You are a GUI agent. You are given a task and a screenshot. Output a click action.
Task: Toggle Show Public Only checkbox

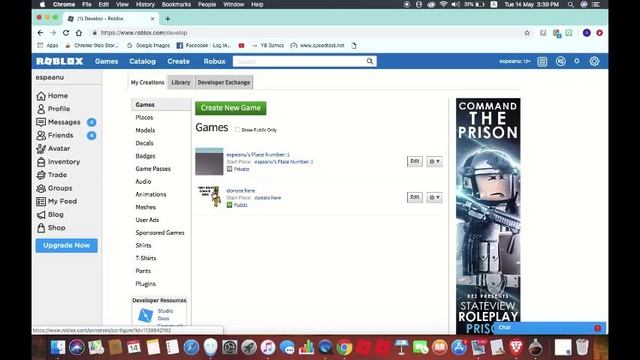point(238,130)
